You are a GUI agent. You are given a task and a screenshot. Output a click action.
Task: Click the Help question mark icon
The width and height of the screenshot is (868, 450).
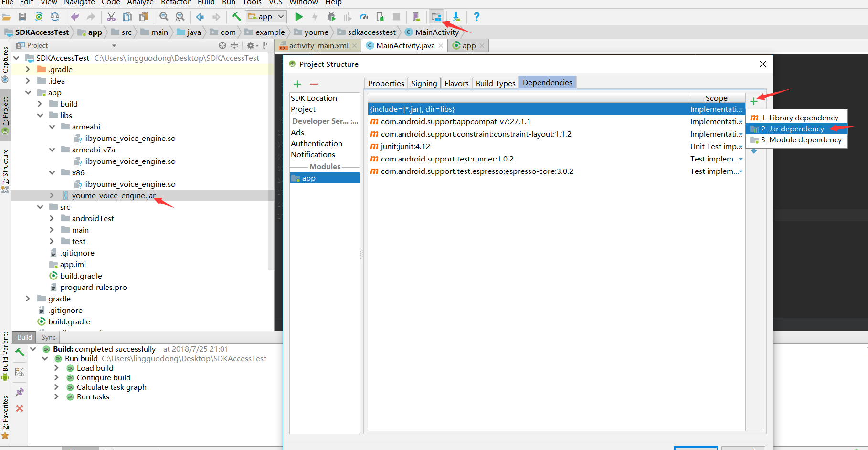tap(476, 17)
